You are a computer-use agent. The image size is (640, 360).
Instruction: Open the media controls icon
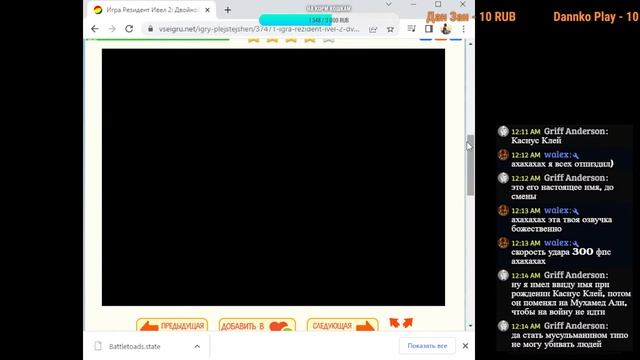pyautogui.click(x=411, y=29)
